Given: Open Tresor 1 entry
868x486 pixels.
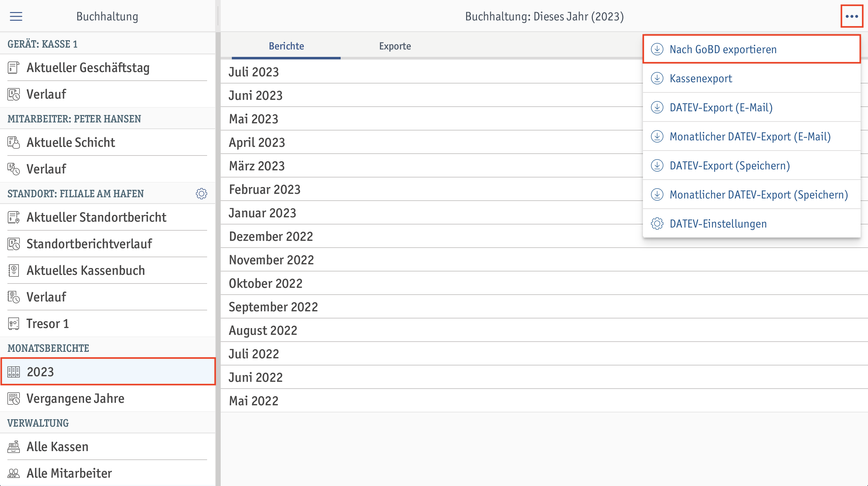Looking at the screenshot, I should (108, 324).
